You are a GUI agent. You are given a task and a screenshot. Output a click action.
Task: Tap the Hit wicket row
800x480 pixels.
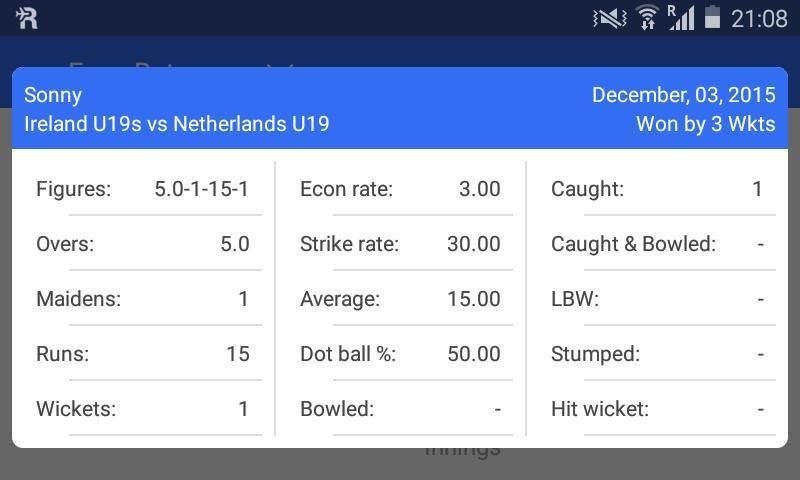(x=657, y=409)
